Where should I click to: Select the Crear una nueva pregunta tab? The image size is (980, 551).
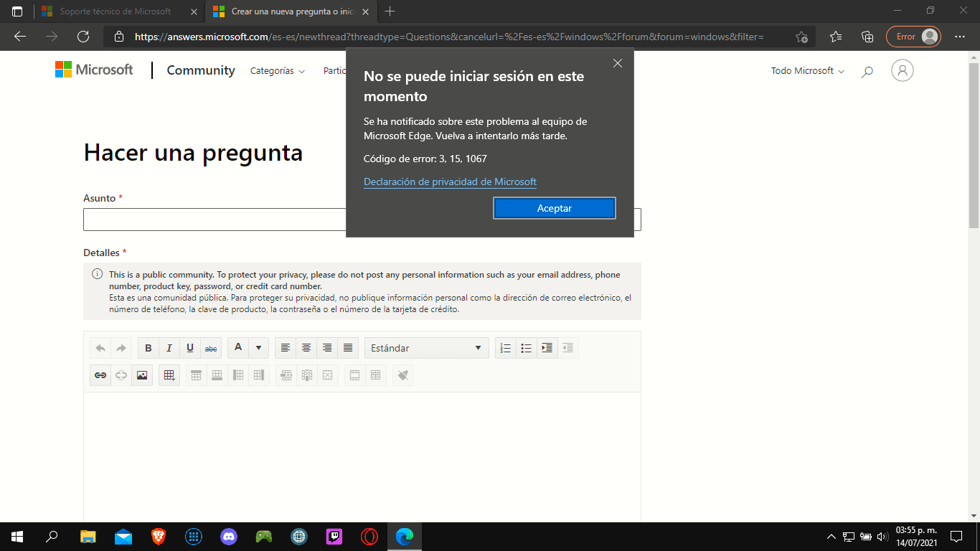point(292,12)
